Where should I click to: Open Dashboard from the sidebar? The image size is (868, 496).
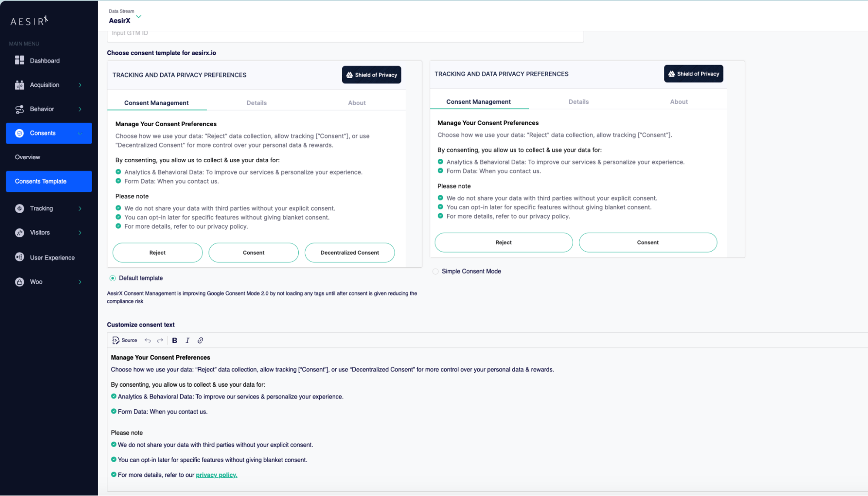(44, 61)
